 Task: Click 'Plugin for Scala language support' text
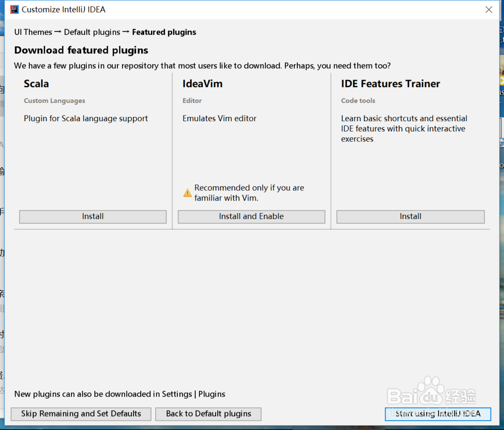tap(86, 118)
